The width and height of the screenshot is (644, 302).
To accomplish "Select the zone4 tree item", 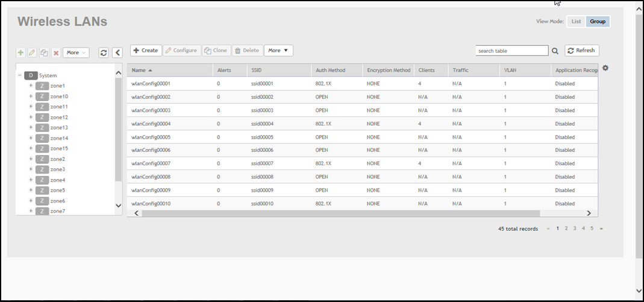I will click(57, 180).
